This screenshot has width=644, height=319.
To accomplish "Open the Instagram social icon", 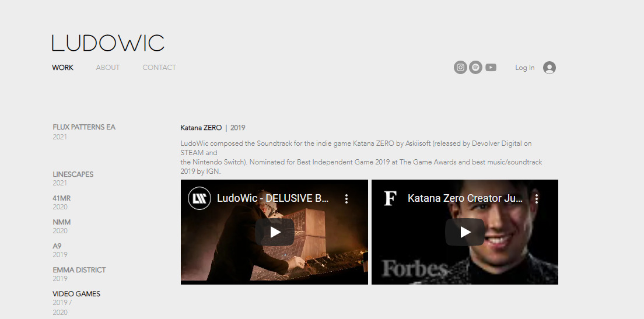I will (x=460, y=68).
